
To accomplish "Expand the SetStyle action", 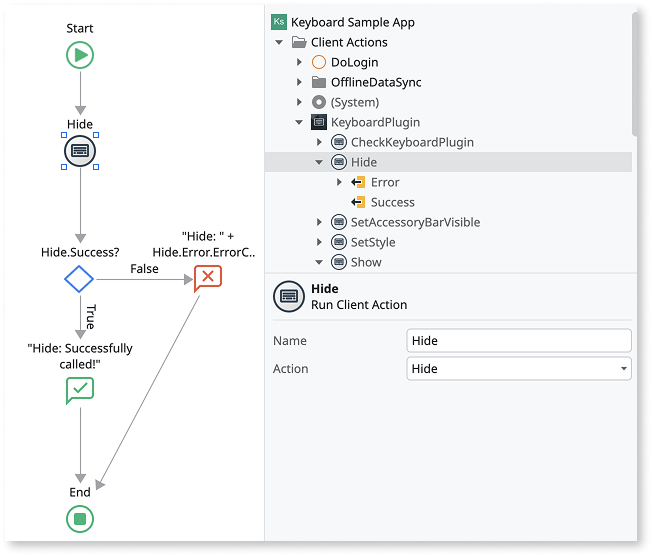I will [319, 242].
